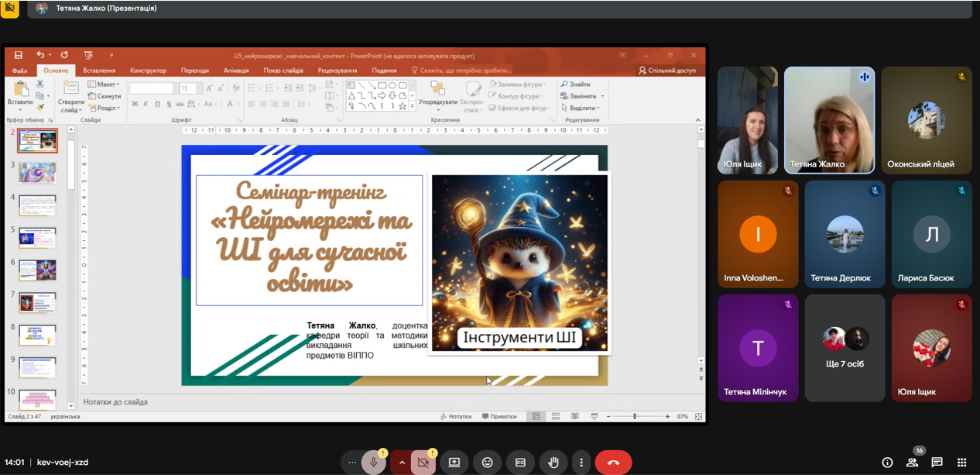Expand the camera options up-arrow
Screen dimensions: 980x475
point(402,463)
